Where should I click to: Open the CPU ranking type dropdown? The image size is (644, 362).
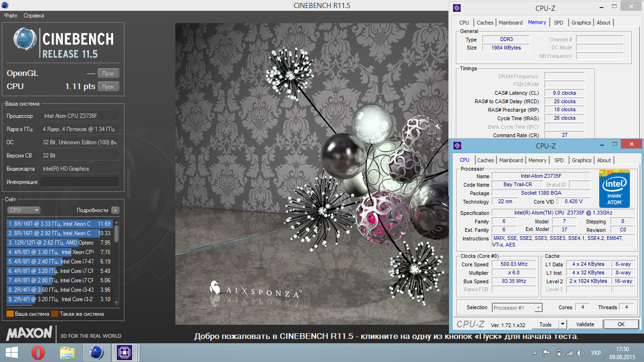[24, 210]
